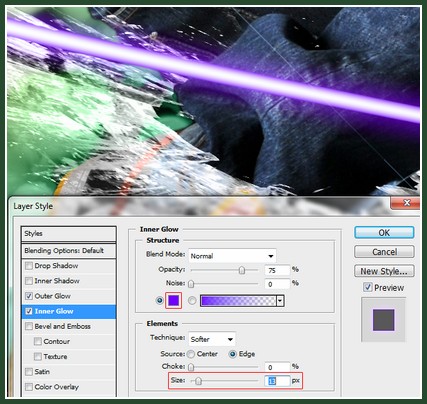This screenshot has height=404, width=427.
Task: Select the Styles list item
Action: click(69, 234)
